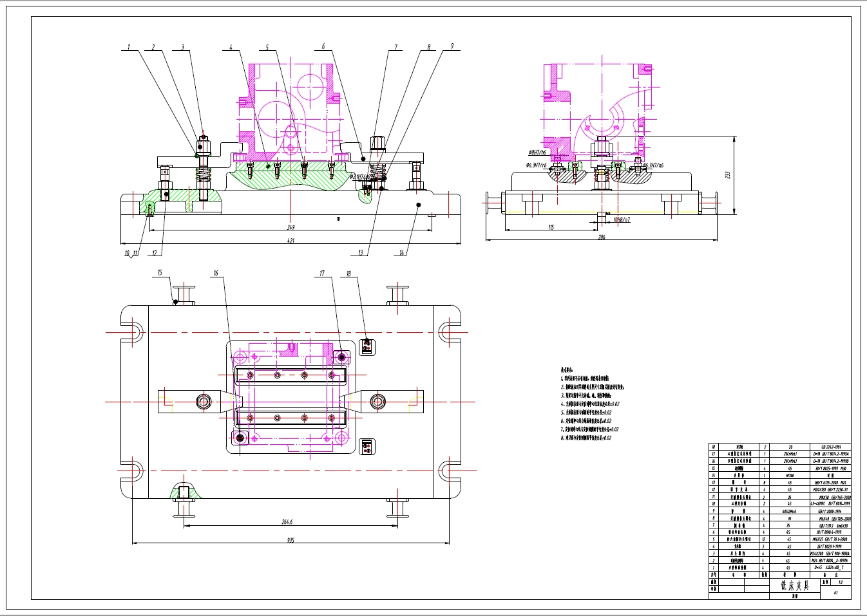Viewport: 867px width, 616px height.
Task: Pick the 233 height dimension
Action: (729, 174)
